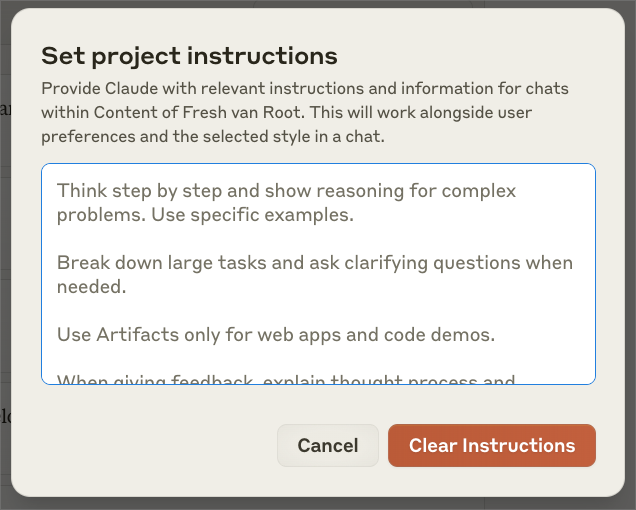Focus the project instructions text area
The image size is (636, 510).
(318, 300)
